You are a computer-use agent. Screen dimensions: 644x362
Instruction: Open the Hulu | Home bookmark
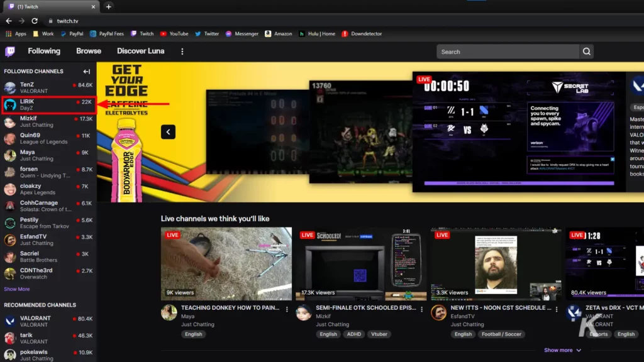pos(317,34)
